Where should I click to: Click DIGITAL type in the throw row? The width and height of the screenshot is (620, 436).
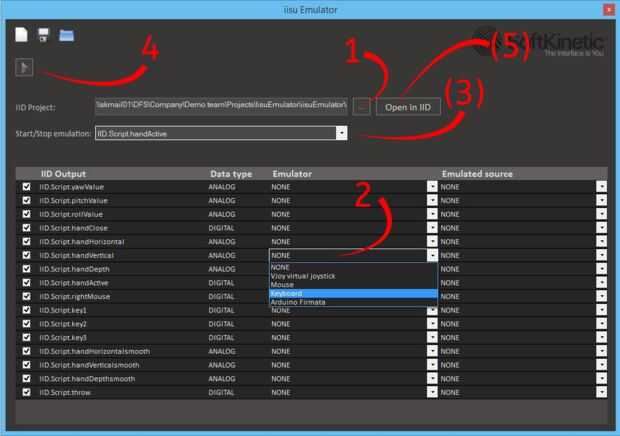[x=221, y=392]
